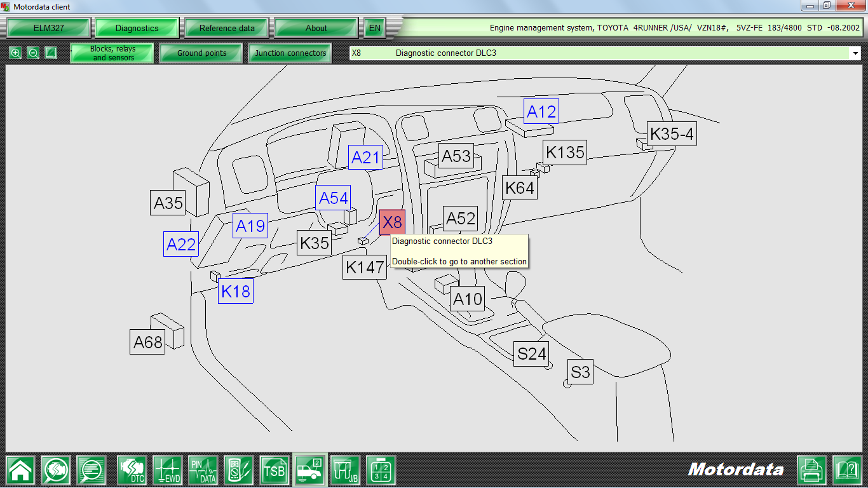The image size is (868, 488).
Task: Change language with EN button
Action: point(375,28)
